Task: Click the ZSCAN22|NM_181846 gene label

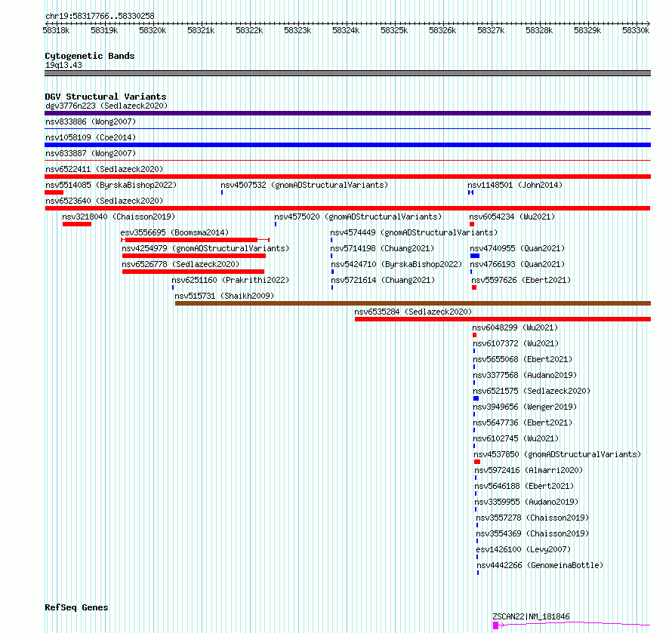Action: tap(531, 616)
